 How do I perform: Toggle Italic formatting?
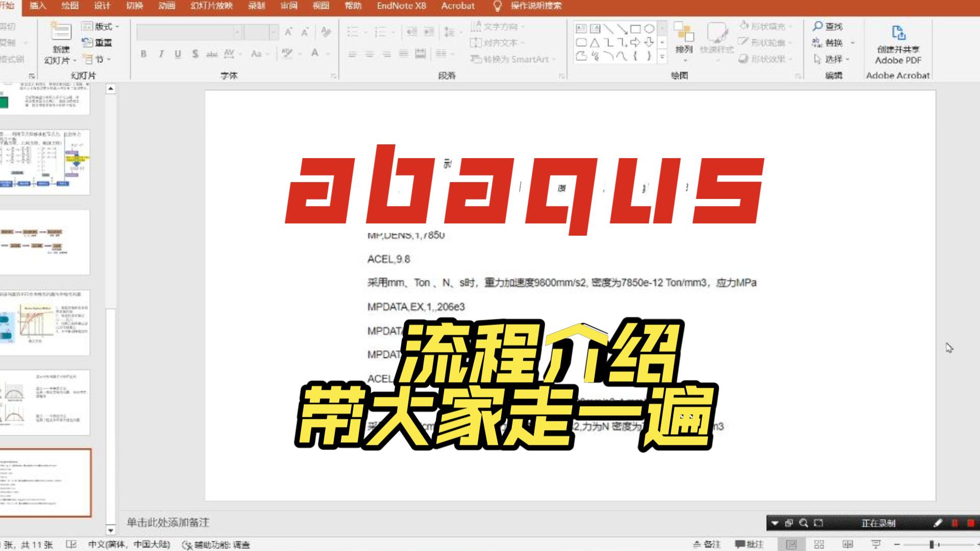pyautogui.click(x=161, y=54)
